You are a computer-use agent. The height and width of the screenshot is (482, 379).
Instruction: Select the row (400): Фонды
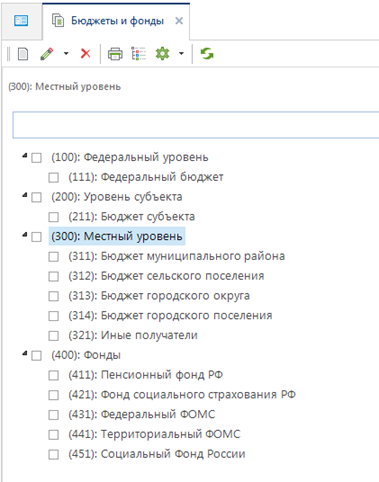pos(86,355)
